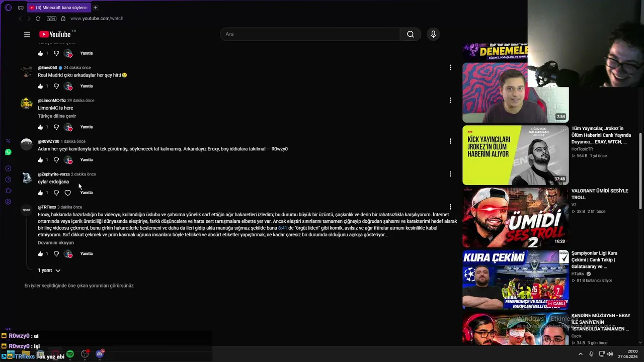Remove the heart from @TRFlexs's comment

pos(68,254)
